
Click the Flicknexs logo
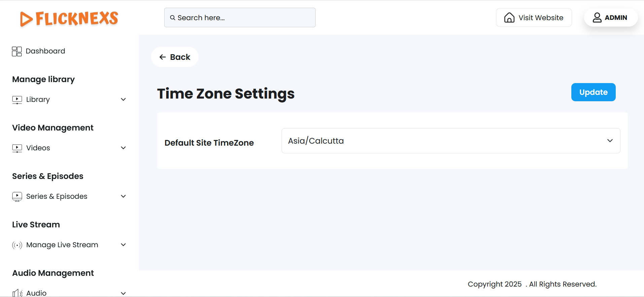(69, 18)
